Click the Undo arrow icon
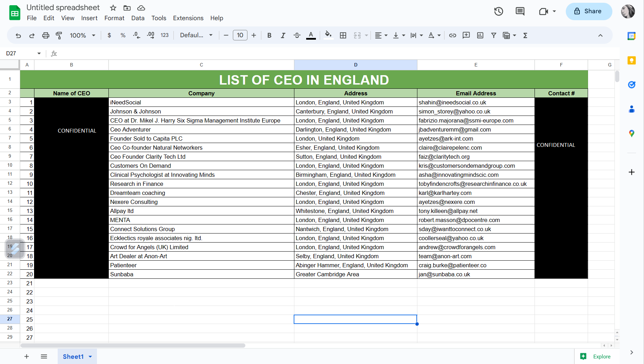644x364 pixels. point(18,35)
